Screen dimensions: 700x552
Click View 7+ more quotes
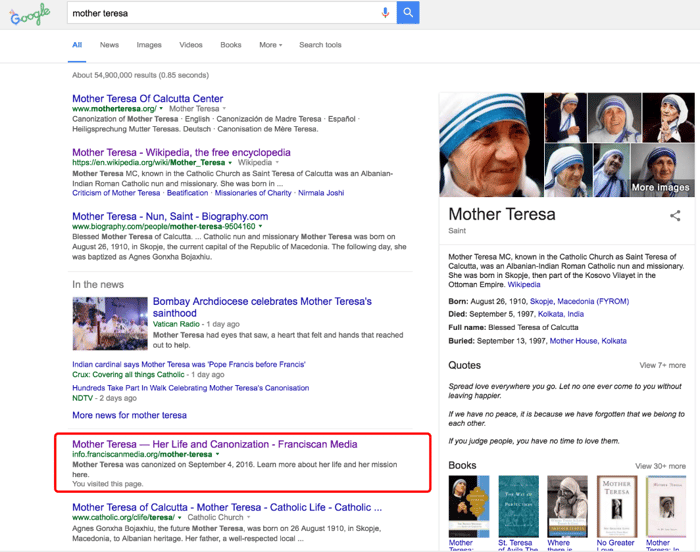[x=662, y=365]
